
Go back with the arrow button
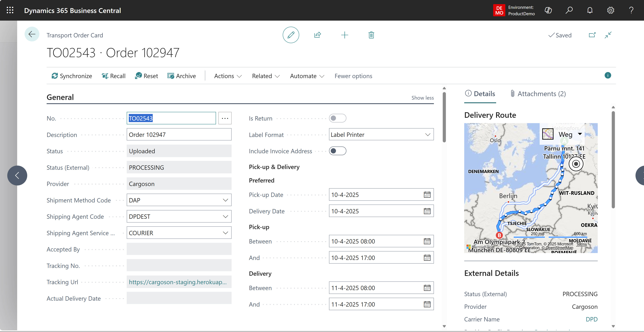coord(32,34)
